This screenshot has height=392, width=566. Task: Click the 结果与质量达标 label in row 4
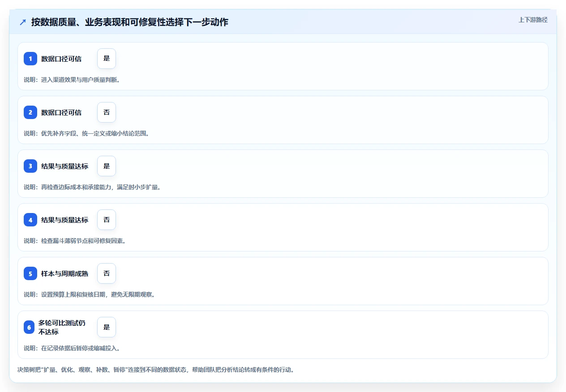64,220
